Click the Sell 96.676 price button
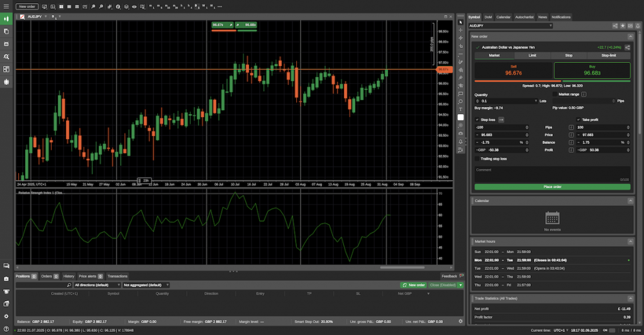This screenshot has width=644, height=335. (513, 71)
